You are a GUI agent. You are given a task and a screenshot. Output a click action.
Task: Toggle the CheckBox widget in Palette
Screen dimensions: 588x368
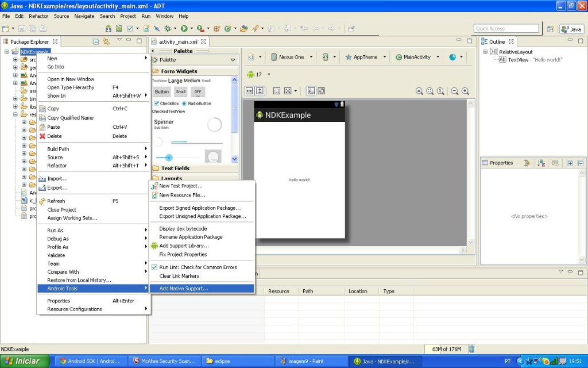(166, 103)
